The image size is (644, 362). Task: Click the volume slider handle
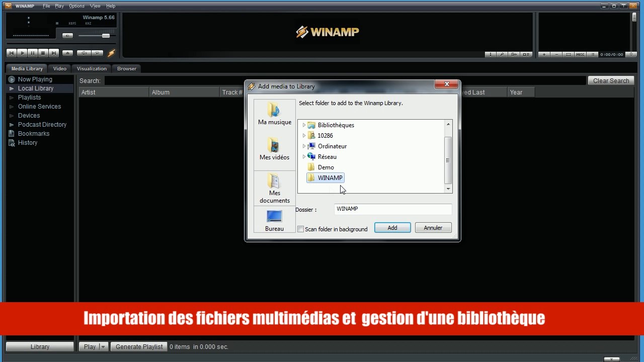[x=106, y=36]
